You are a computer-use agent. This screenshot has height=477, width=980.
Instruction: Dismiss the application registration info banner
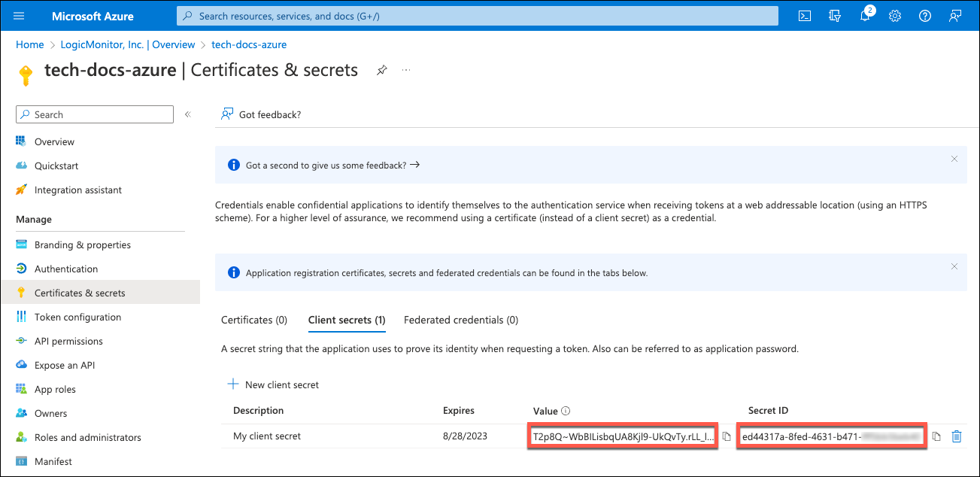pyautogui.click(x=954, y=266)
